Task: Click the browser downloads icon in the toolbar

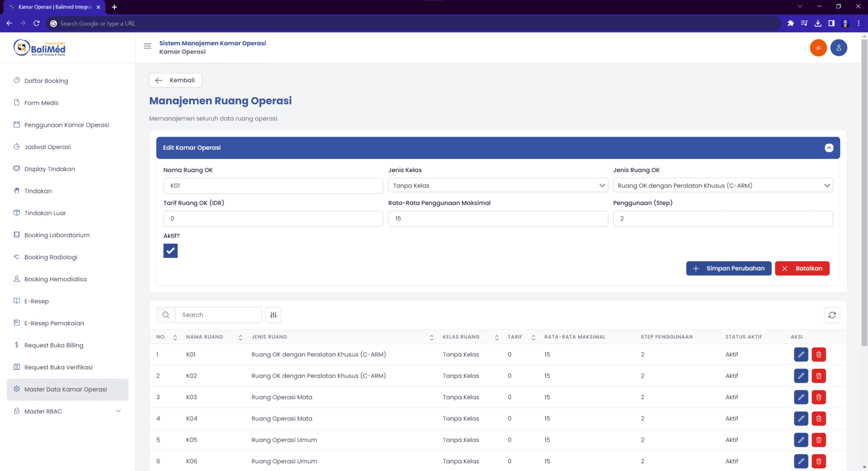Action: tap(818, 23)
